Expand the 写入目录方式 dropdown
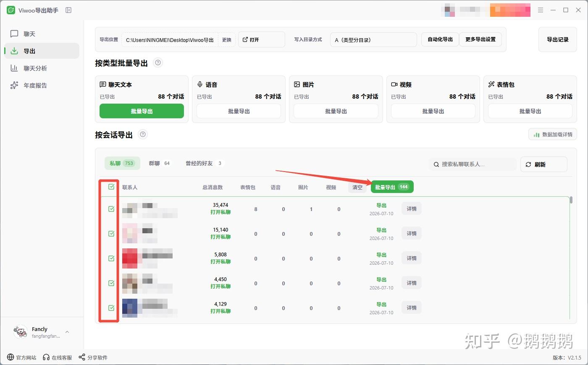The image size is (588, 365). pyautogui.click(x=373, y=40)
